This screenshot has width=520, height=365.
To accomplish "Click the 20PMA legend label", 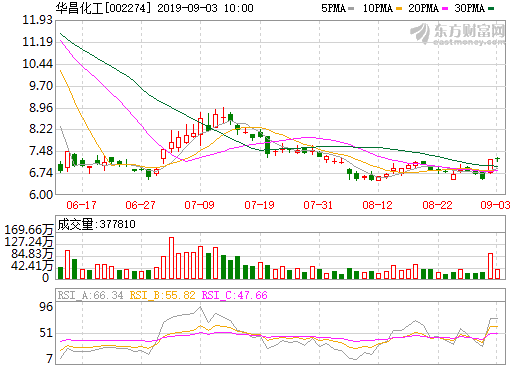I will 423,8.
